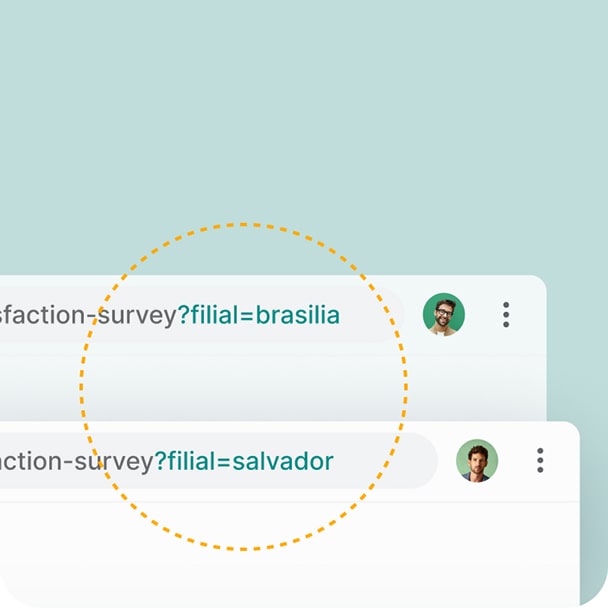This screenshot has height=608, width=608.
Task: Click "sfaction-survey" text in the top URL
Action: [x=90, y=316]
